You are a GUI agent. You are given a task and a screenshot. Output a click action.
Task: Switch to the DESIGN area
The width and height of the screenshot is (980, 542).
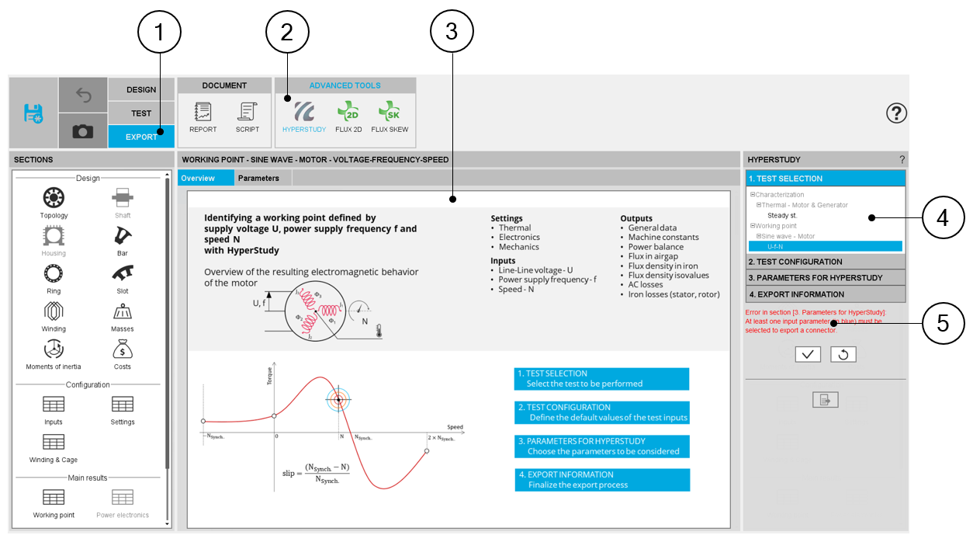coord(141,89)
